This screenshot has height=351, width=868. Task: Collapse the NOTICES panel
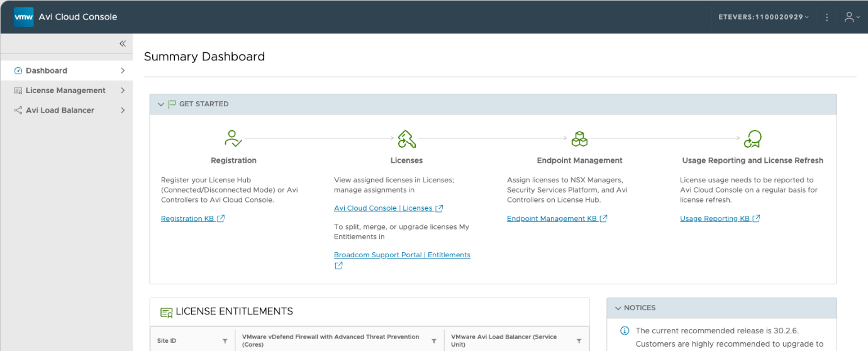click(x=618, y=308)
